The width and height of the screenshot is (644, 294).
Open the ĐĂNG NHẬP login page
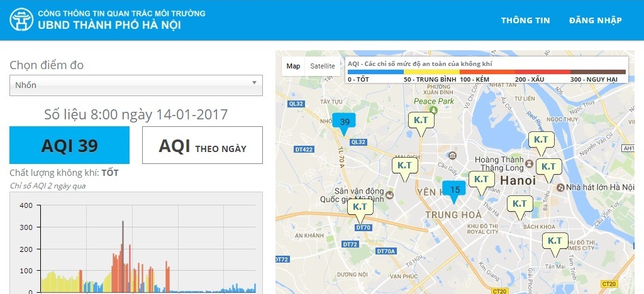(595, 20)
